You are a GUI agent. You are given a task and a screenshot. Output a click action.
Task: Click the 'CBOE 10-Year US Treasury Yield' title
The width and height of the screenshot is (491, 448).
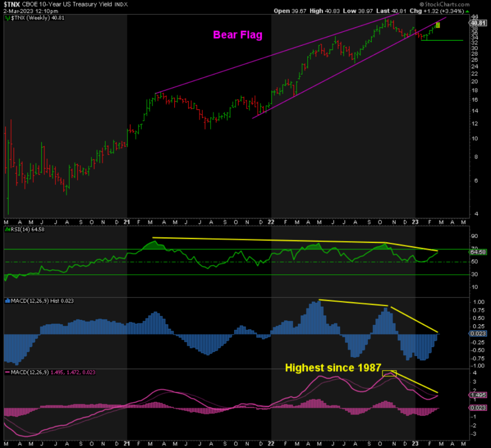click(67, 5)
